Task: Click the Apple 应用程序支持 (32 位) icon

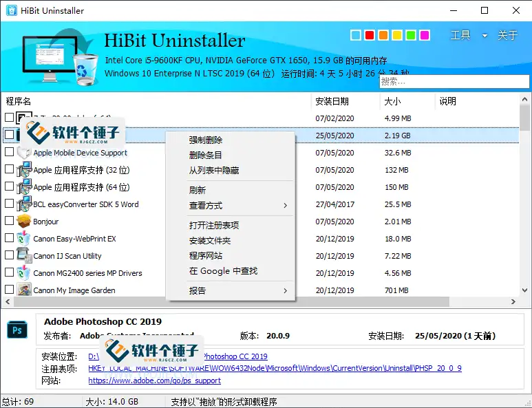Action: click(x=24, y=169)
